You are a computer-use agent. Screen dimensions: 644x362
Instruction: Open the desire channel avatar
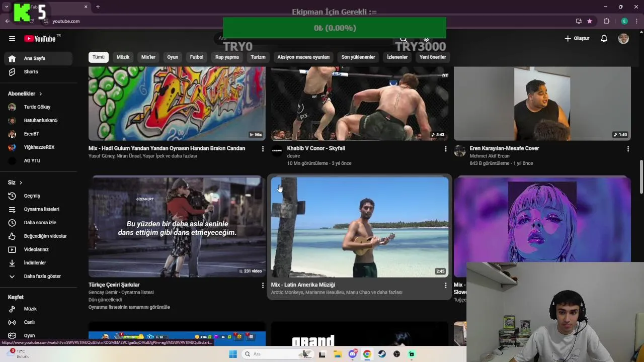(x=277, y=151)
